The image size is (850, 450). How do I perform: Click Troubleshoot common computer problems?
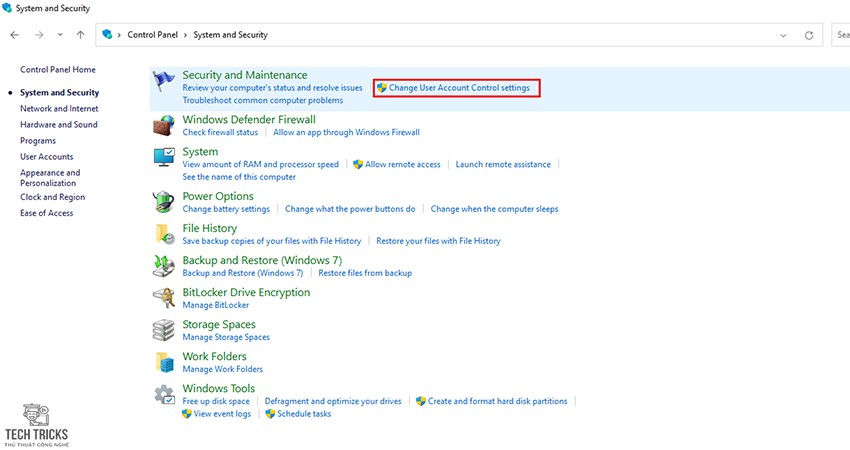[262, 100]
